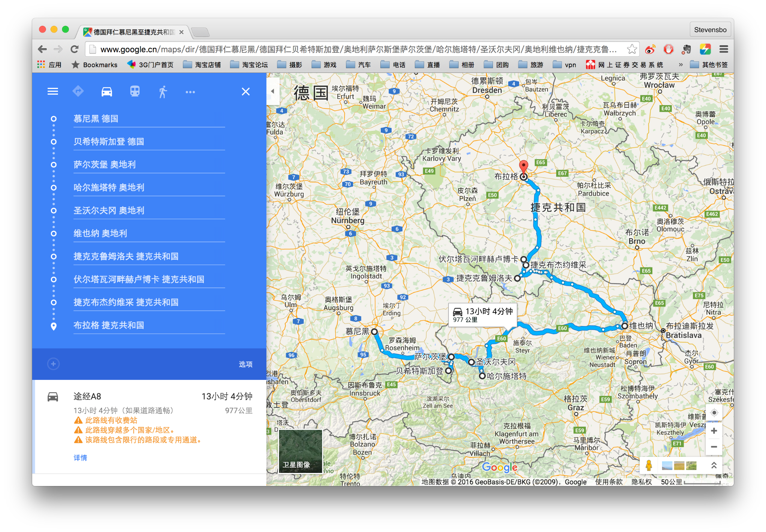Screen dimensions: 766x532
Task: Open route details 详情 link
Action: pos(80,458)
